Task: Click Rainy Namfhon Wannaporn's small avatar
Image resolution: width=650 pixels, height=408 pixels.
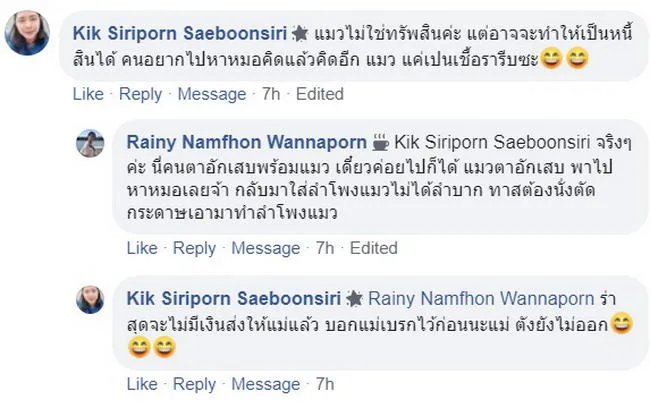Action: pos(91,143)
